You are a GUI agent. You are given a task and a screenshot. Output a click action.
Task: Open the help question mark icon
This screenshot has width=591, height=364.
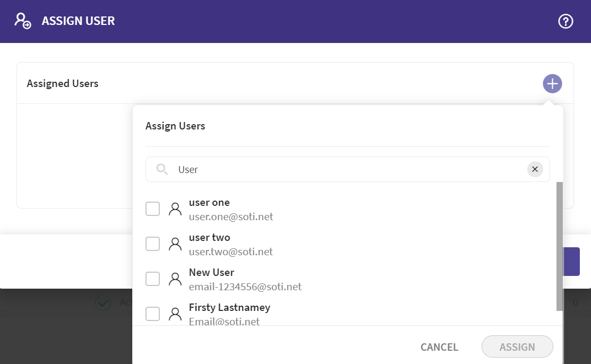tap(566, 21)
